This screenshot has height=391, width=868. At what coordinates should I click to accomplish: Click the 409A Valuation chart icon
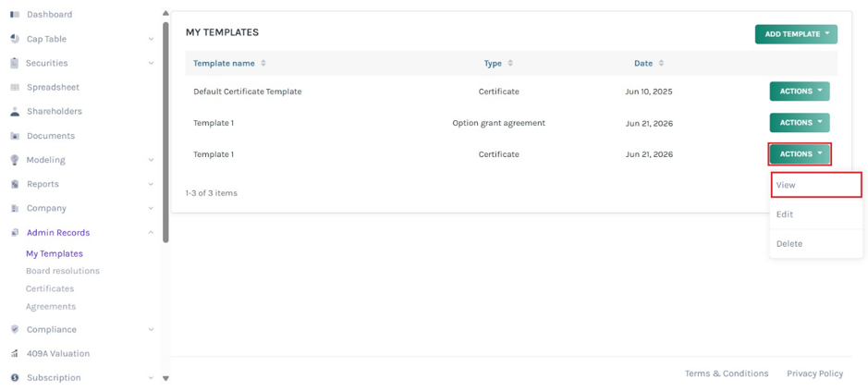point(15,353)
